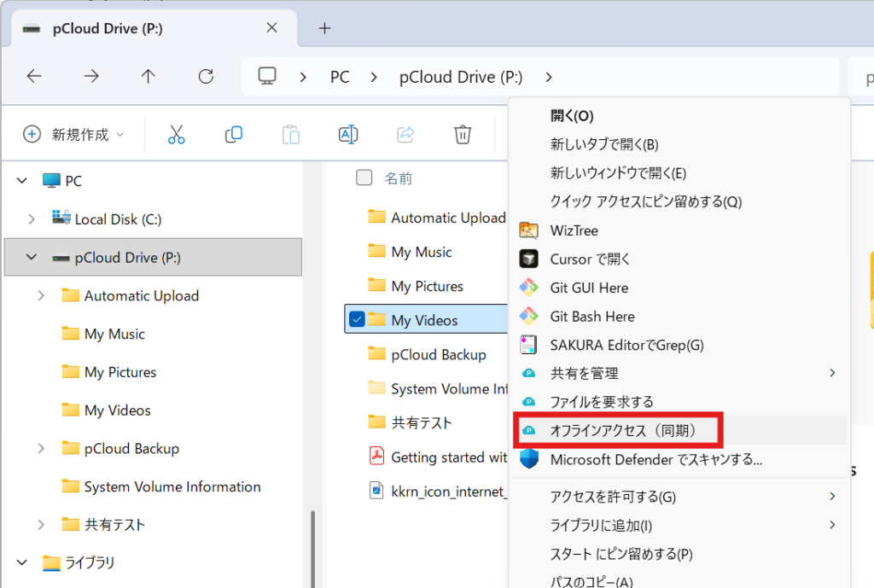This screenshot has width=874, height=588.
Task: Open WizTree from the context menu
Action: point(574,230)
